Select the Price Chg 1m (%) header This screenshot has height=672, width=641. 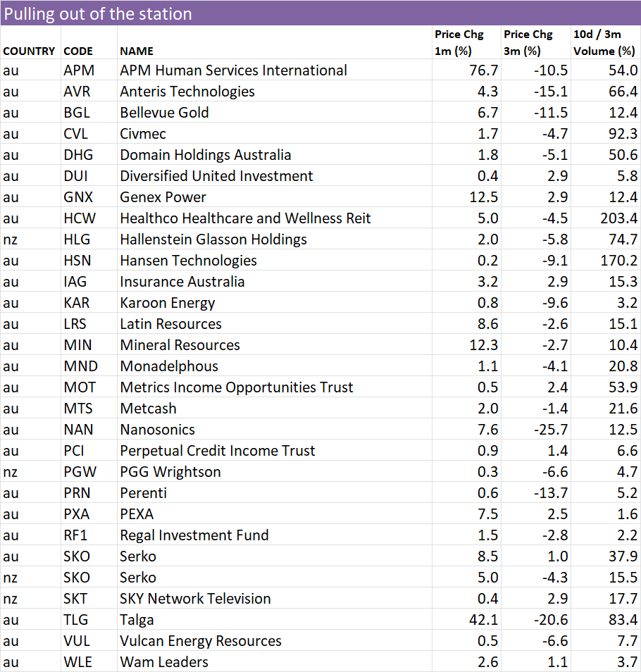click(459, 43)
